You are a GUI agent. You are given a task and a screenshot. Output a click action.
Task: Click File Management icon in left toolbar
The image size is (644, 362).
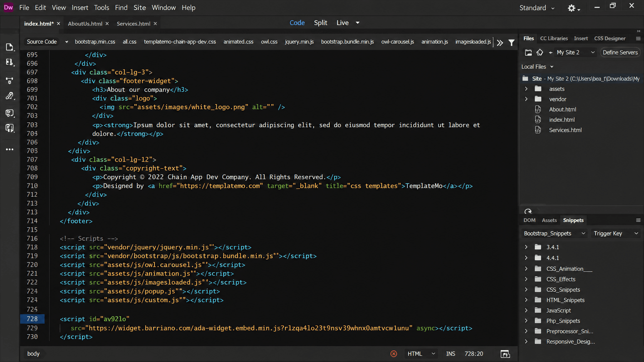(10, 62)
